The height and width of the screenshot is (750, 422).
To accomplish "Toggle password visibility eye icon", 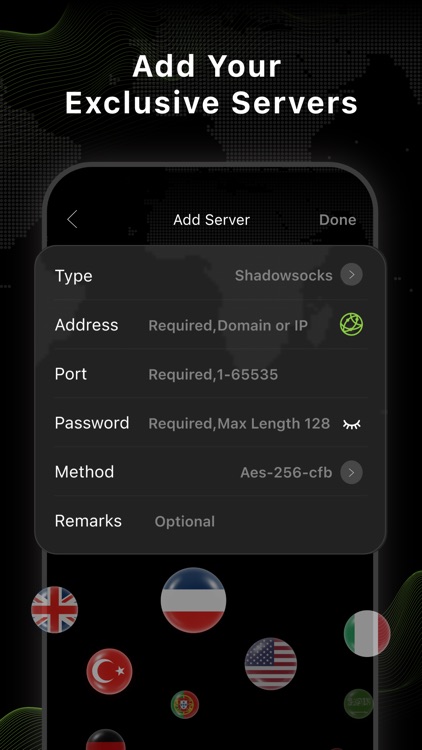I will [352, 424].
